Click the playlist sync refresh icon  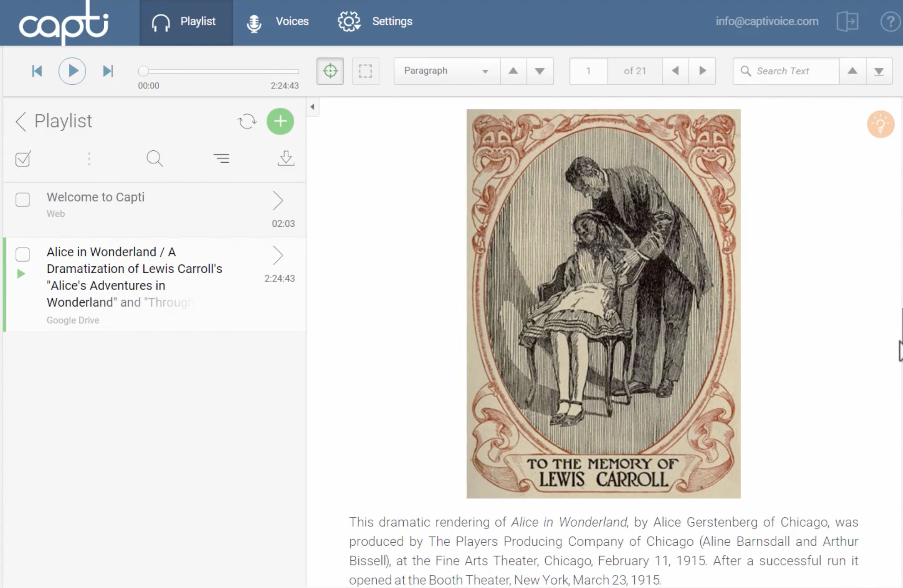pyautogui.click(x=247, y=121)
